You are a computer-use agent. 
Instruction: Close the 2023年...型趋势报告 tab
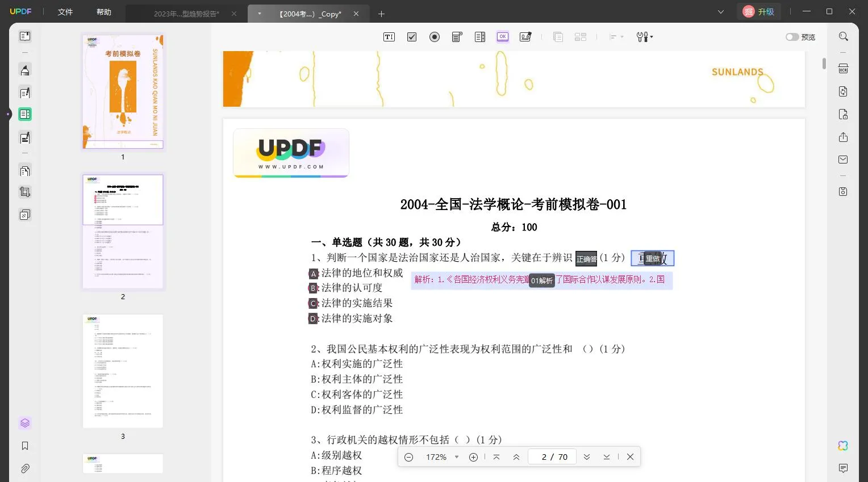coord(234,14)
